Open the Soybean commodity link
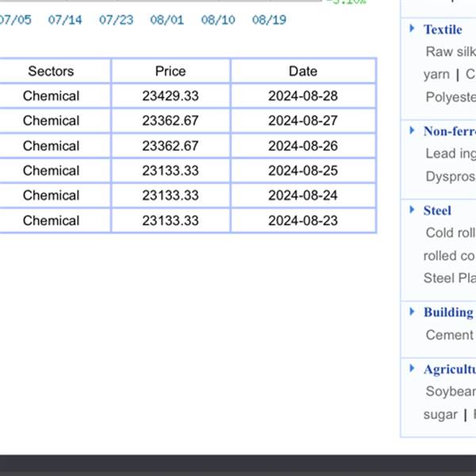Viewport: 476px width, 476px height. [x=451, y=391]
